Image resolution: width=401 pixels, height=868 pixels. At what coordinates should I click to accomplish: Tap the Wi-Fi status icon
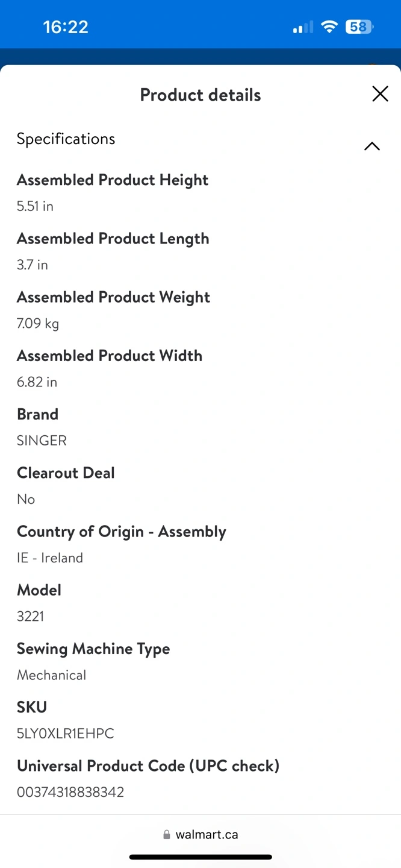click(x=329, y=27)
